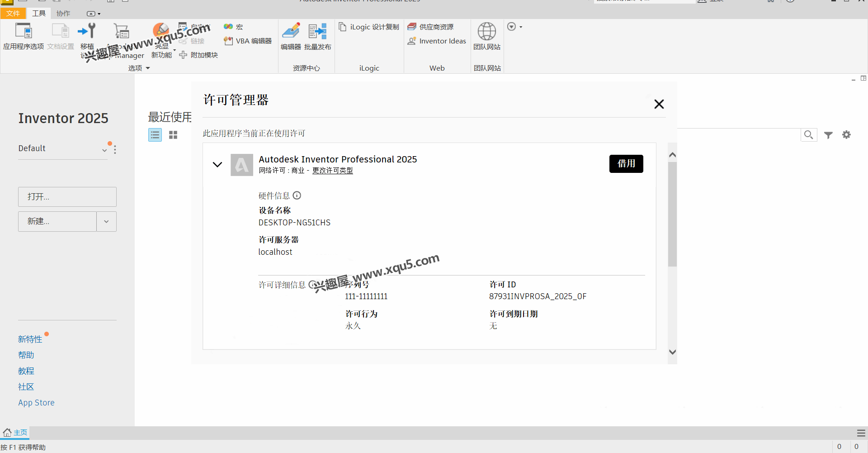This screenshot has height=453, width=868.
Task: Expand the Default project dropdown
Action: [x=104, y=150]
